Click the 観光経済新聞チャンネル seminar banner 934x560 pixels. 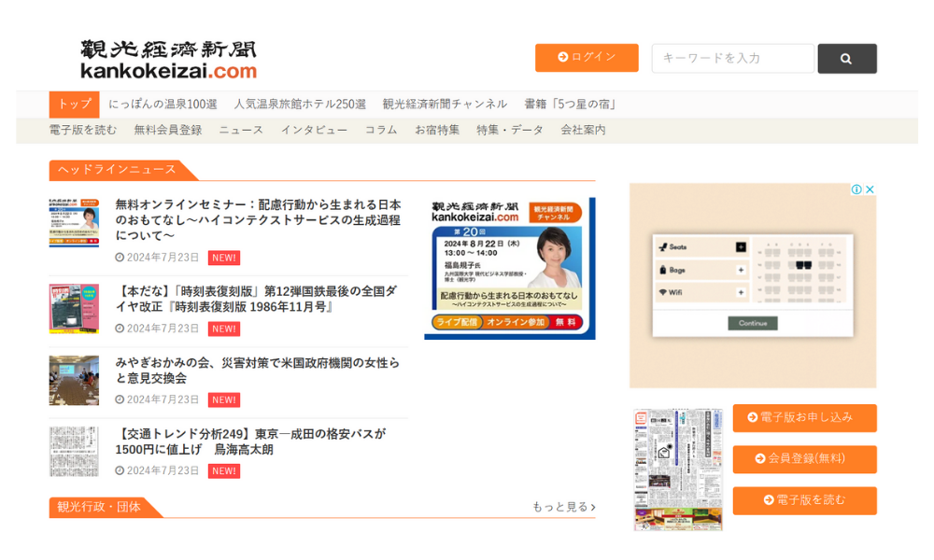(509, 269)
